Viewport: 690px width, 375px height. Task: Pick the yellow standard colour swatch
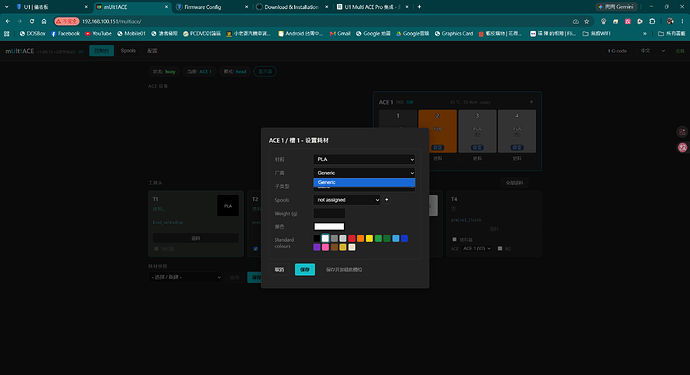(x=369, y=239)
